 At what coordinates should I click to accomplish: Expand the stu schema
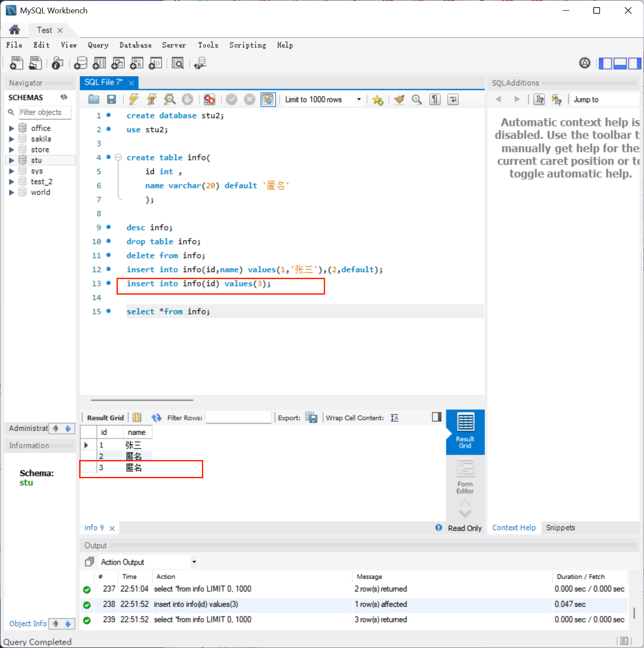click(12, 160)
